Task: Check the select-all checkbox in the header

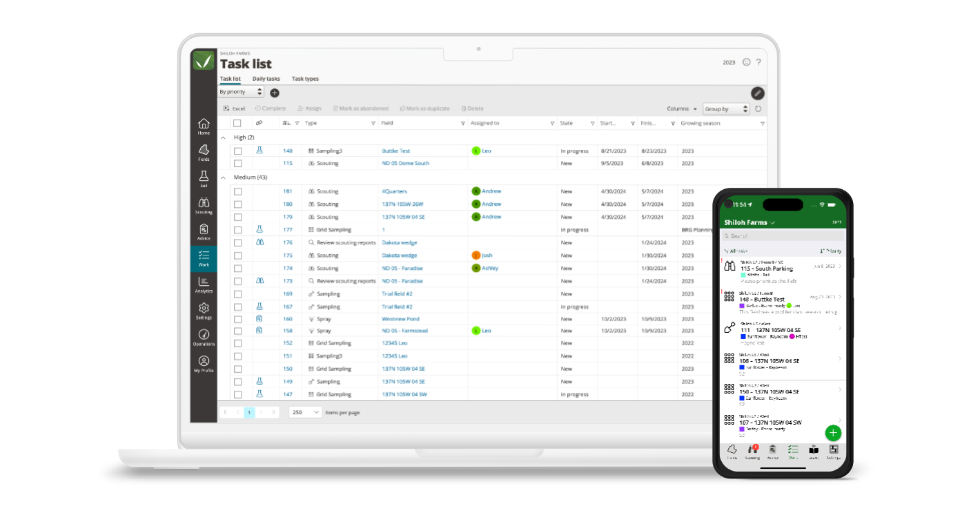Action: 238,123
